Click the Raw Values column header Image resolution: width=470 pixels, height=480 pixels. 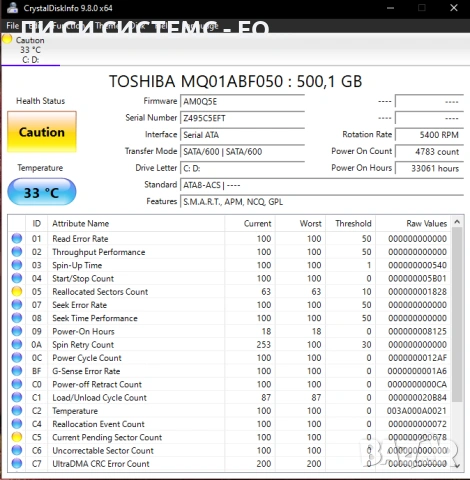coord(414,223)
